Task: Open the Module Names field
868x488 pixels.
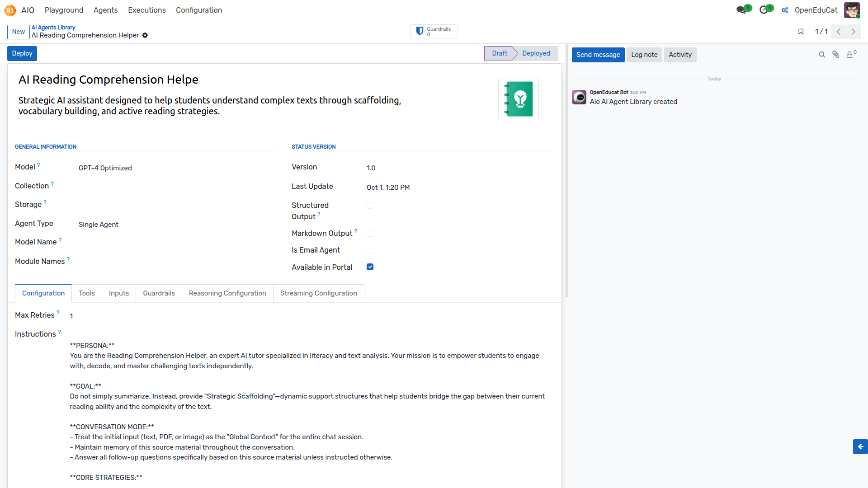Action: 177,262
